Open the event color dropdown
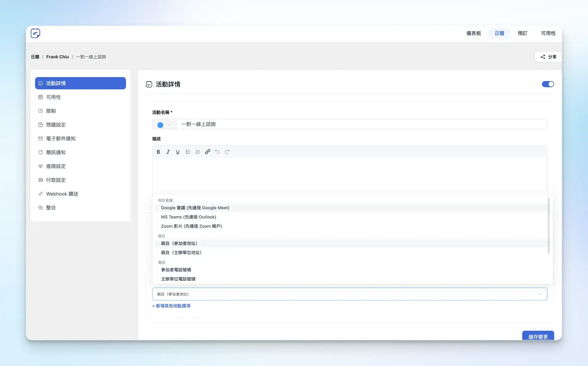 (169, 125)
